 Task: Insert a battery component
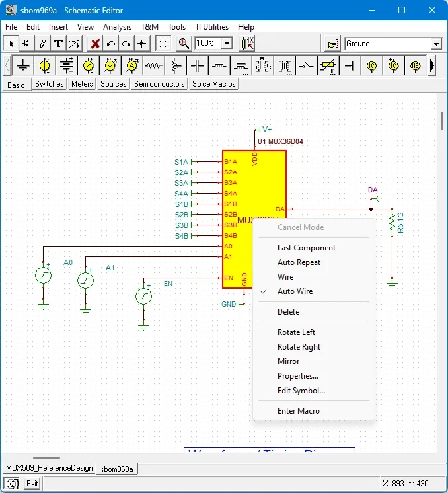pyautogui.click(x=67, y=66)
